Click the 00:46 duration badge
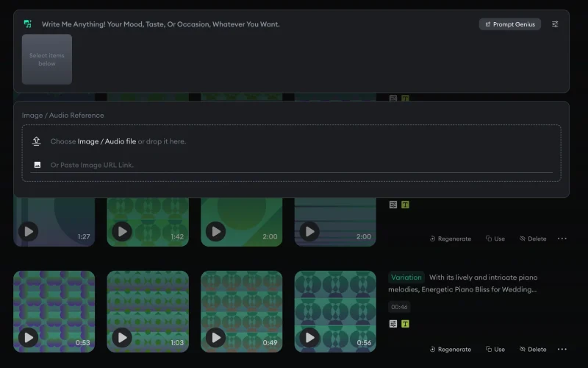Viewport: 588px width, 368px height. click(399, 307)
